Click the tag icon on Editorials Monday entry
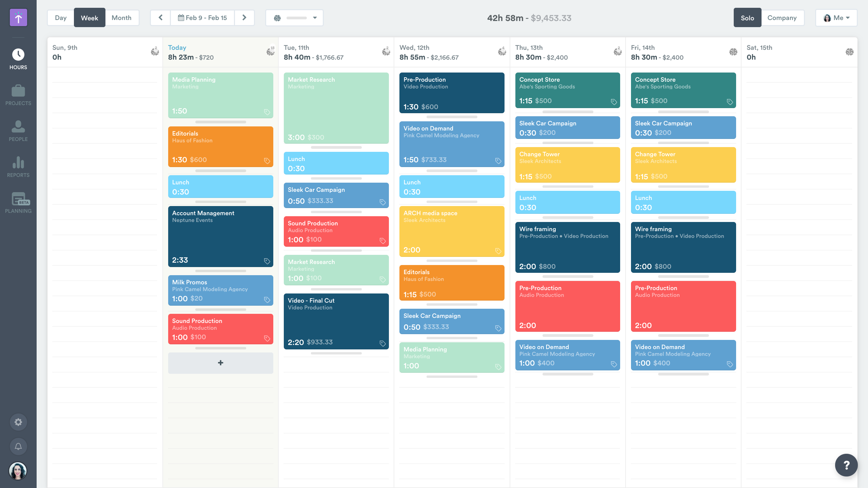Screen dimensions: 868x488 point(267,161)
